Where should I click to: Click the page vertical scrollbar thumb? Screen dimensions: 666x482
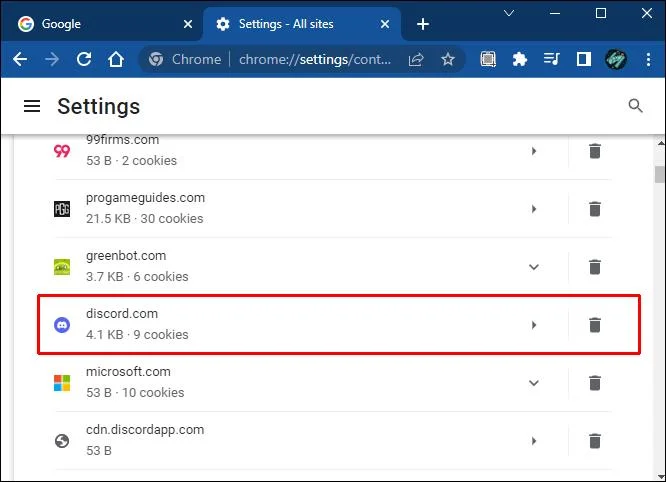point(659,175)
